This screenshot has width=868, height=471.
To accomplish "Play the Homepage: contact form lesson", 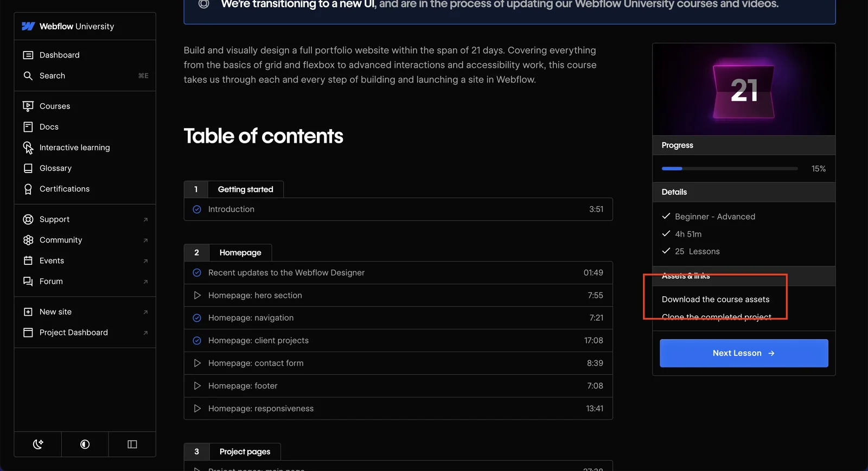I will click(398, 363).
